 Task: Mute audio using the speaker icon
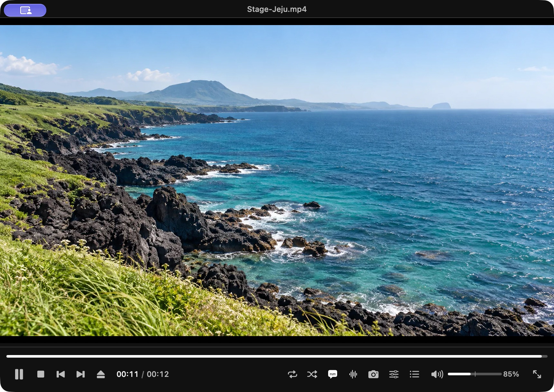tap(437, 374)
